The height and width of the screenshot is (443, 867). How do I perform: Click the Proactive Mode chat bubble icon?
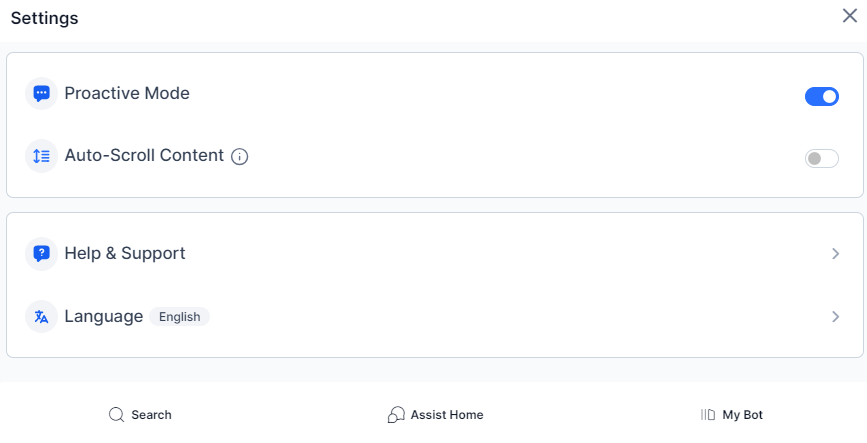pos(41,94)
